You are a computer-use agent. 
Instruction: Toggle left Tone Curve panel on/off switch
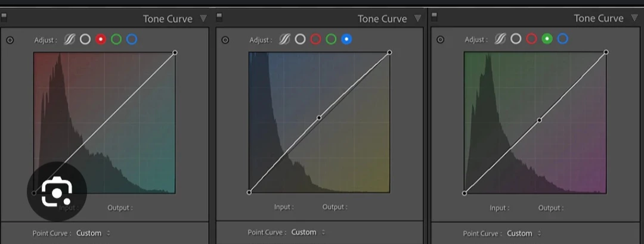[x=4, y=18]
